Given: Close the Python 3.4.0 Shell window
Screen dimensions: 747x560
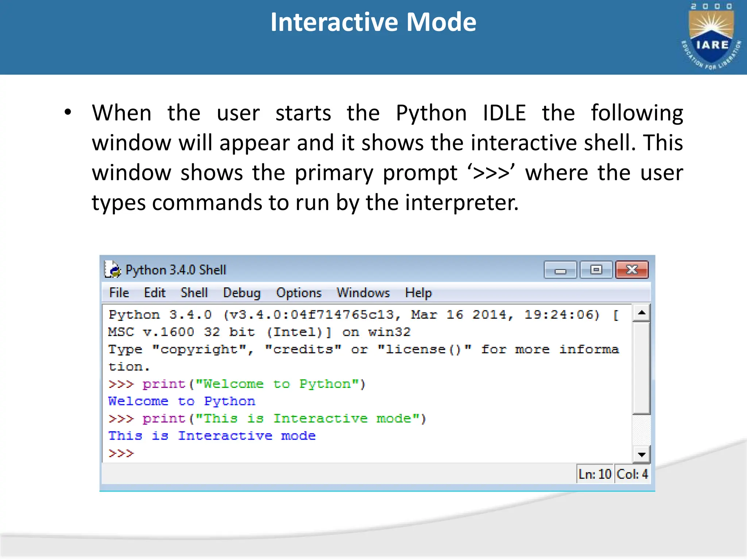Looking at the screenshot, I should pos(632,270).
